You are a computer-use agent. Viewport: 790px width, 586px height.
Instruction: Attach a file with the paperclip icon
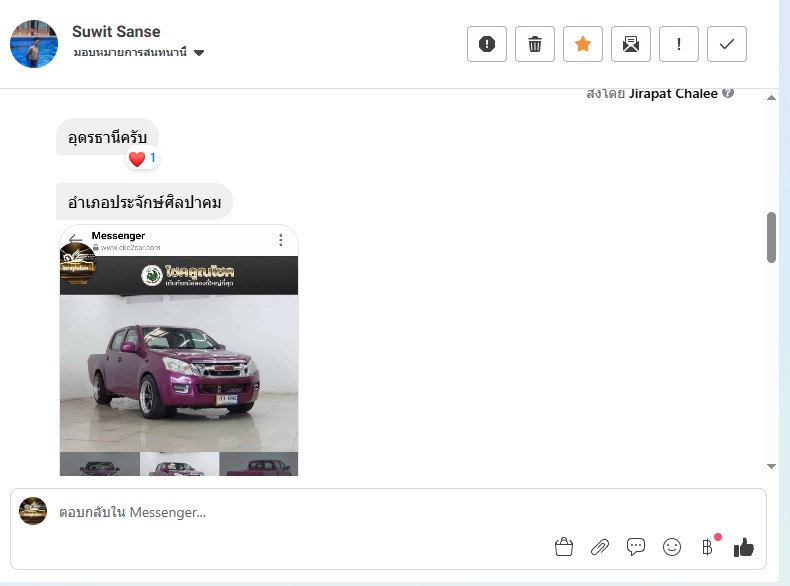click(600, 547)
